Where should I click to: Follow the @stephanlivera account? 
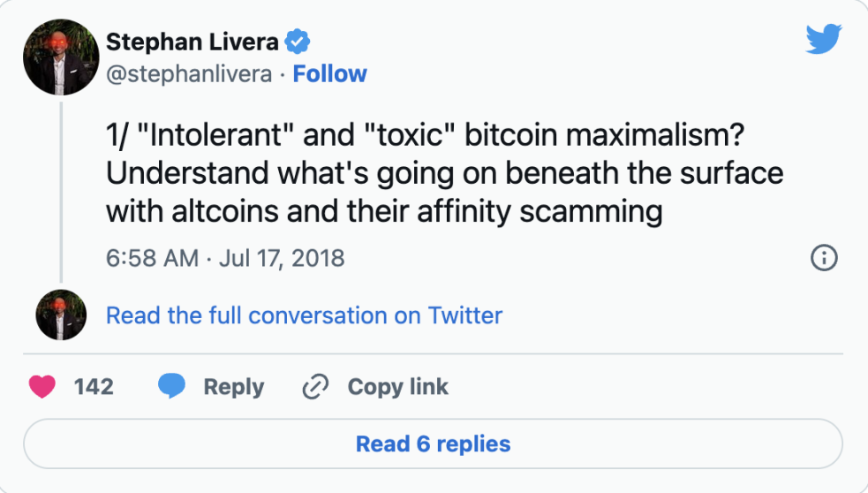pyautogui.click(x=329, y=74)
